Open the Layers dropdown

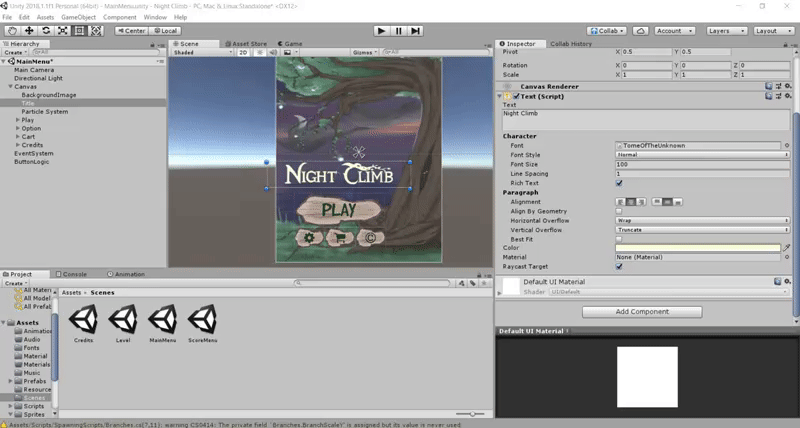point(727,31)
